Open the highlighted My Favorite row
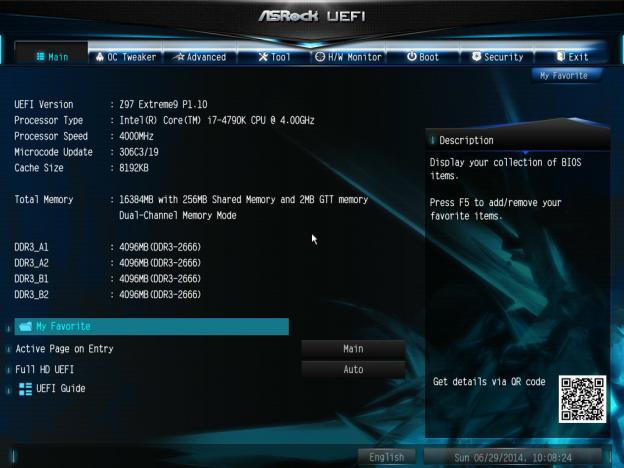 (x=152, y=326)
